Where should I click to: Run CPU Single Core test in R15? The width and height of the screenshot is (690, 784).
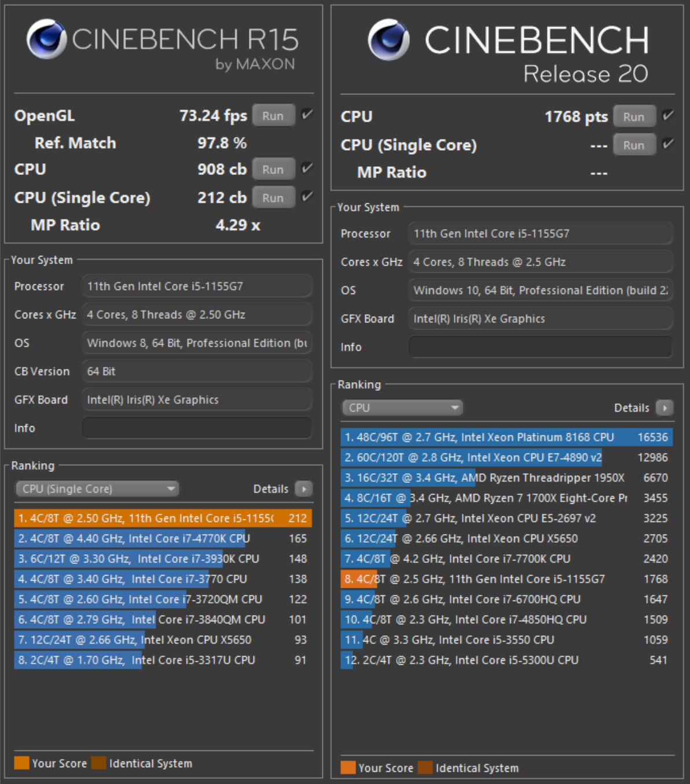coord(273,197)
